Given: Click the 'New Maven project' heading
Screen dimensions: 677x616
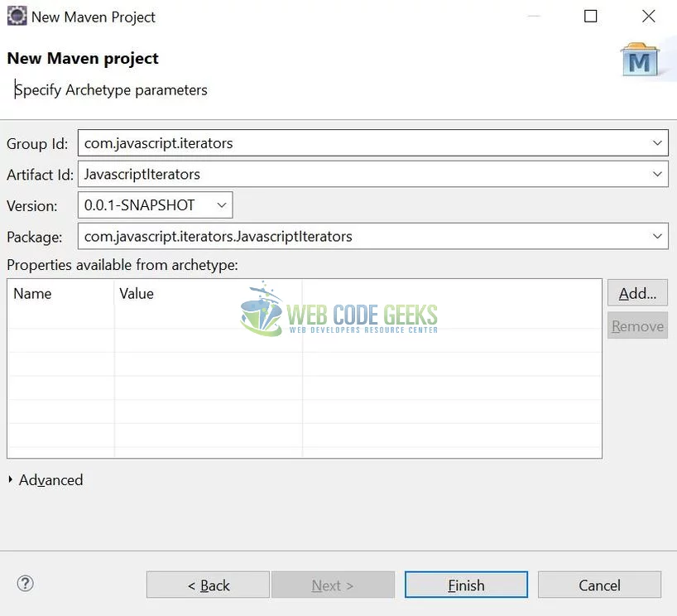Looking at the screenshot, I should [83, 58].
